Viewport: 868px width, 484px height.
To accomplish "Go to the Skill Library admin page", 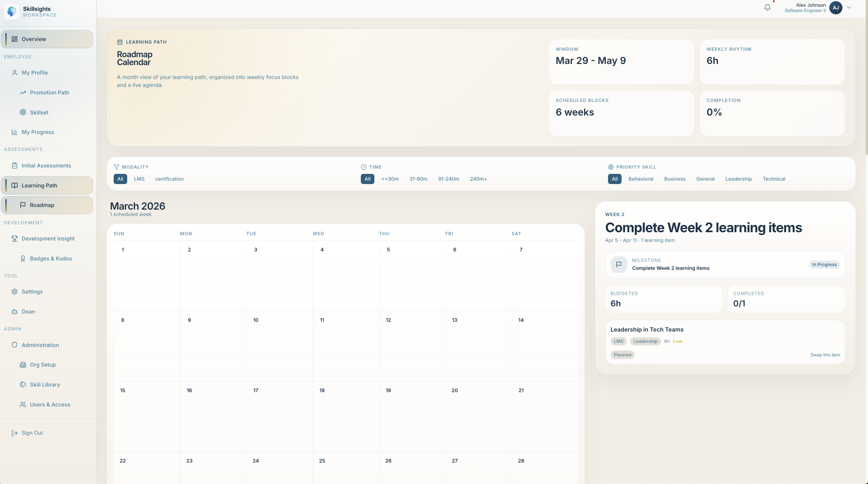I will 45,385.
